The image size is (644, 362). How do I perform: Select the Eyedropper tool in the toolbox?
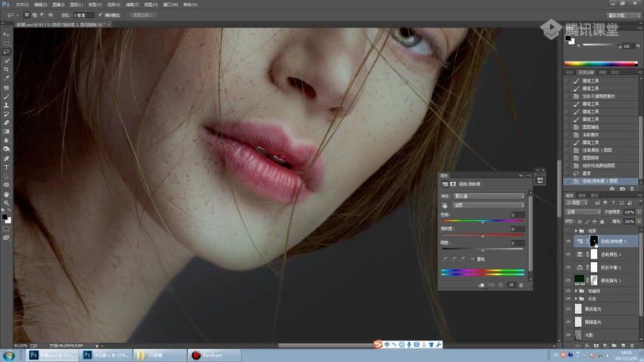click(x=6, y=78)
